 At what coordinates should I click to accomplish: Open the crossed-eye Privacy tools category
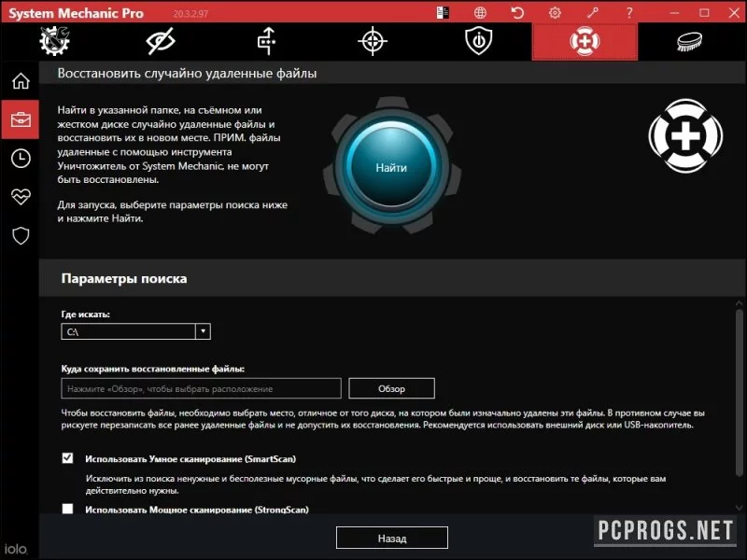161,41
